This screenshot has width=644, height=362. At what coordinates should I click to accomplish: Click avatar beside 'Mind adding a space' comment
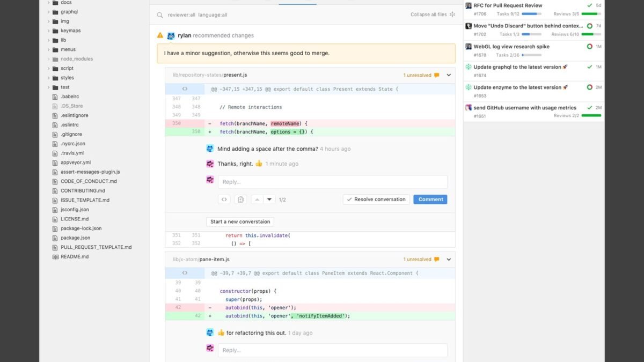[210, 149]
